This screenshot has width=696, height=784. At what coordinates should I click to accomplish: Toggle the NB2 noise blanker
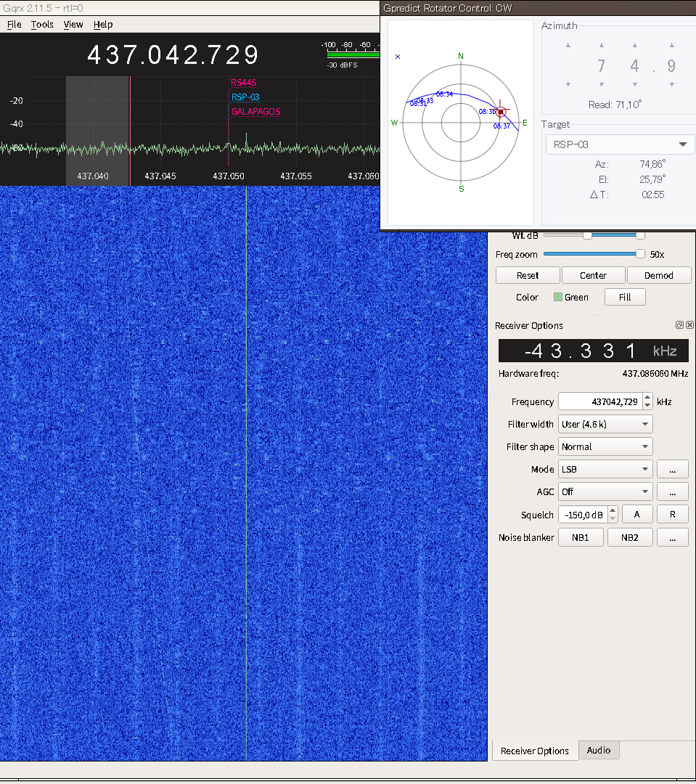click(629, 537)
